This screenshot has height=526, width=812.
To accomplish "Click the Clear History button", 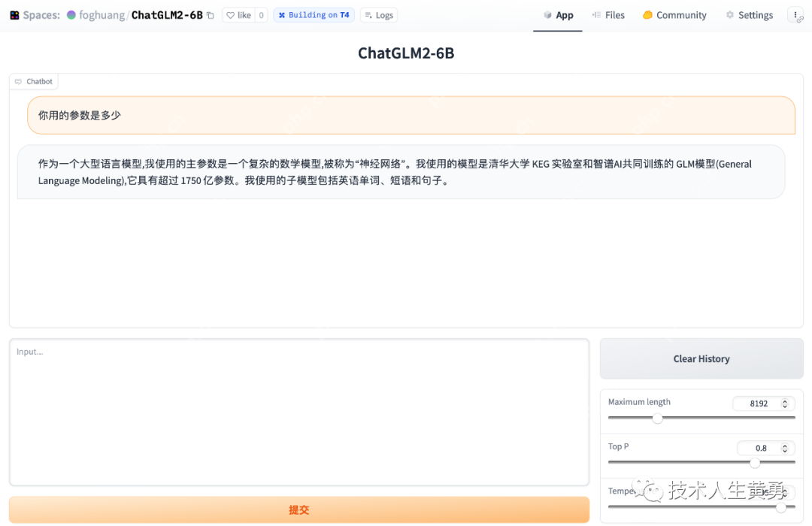I will point(701,358).
